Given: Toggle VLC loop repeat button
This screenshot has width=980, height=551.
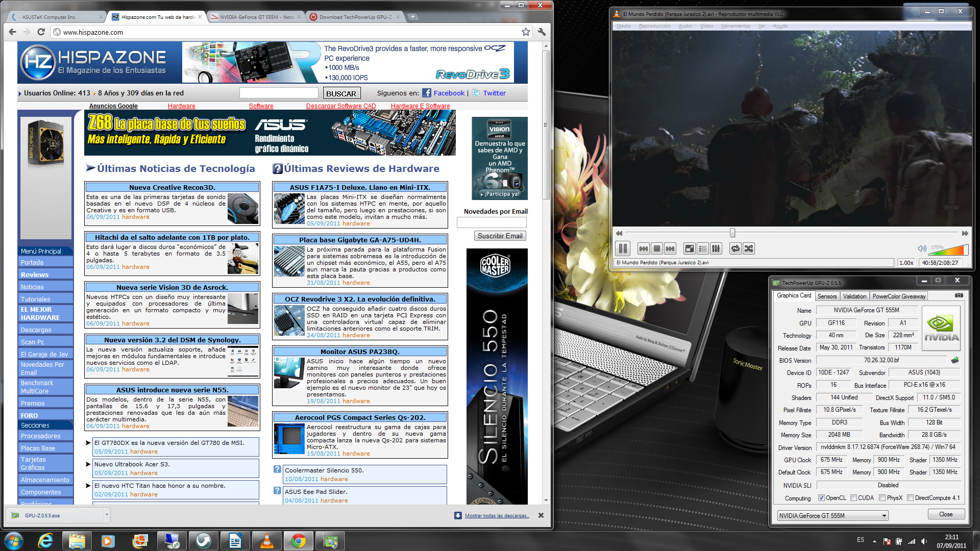Looking at the screenshot, I should [x=735, y=248].
